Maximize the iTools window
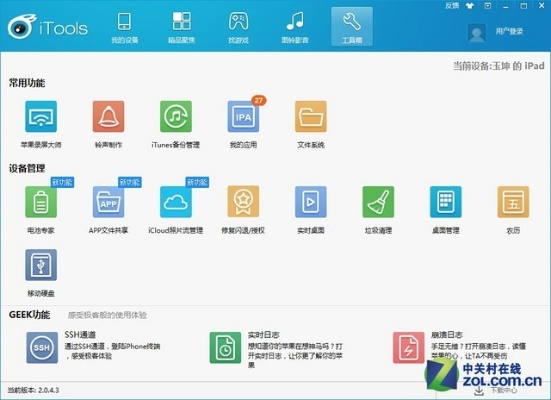 click(524, 6)
